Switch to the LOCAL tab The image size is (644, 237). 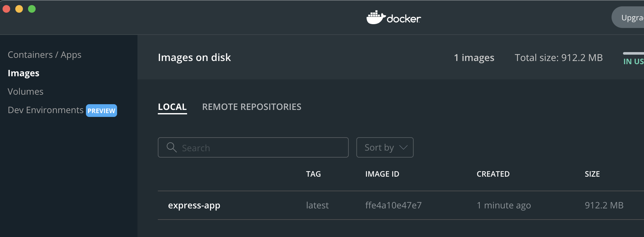coord(172,107)
